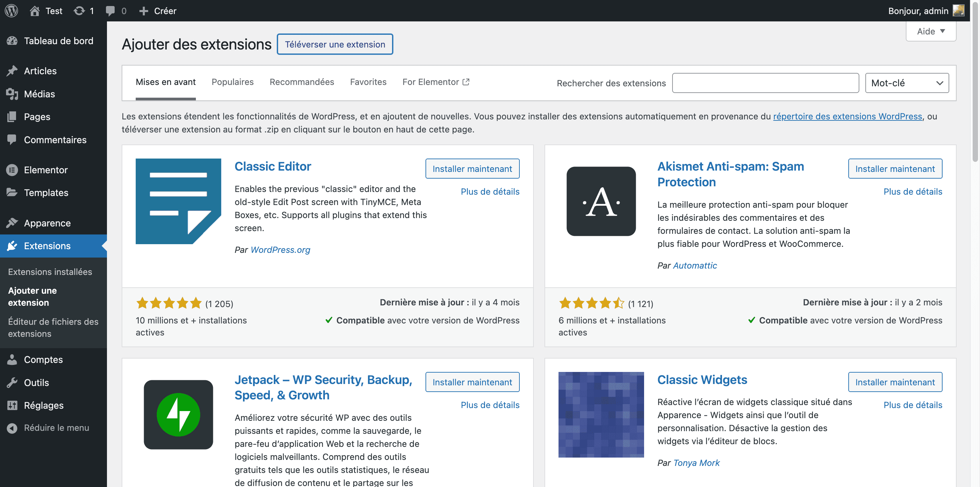Click the Commentaires sidebar icon
The width and height of the screenshot is (980, 487).
tap(12, 139)
